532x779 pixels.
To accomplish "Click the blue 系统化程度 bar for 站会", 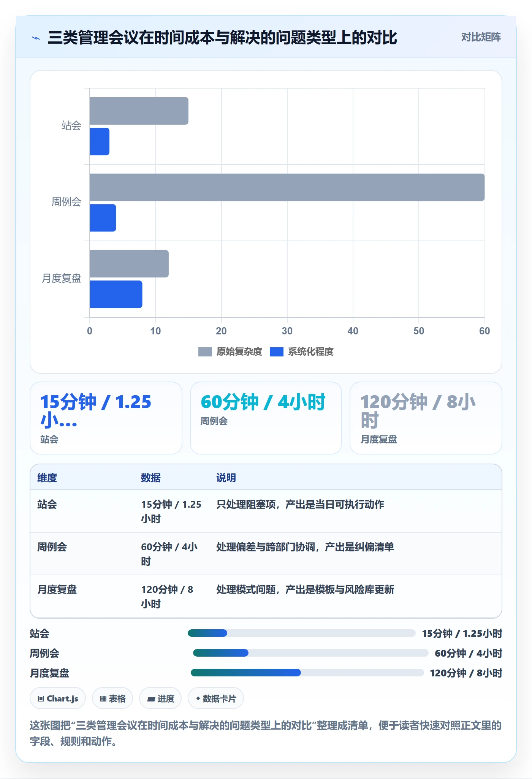I will pos(100,141).
